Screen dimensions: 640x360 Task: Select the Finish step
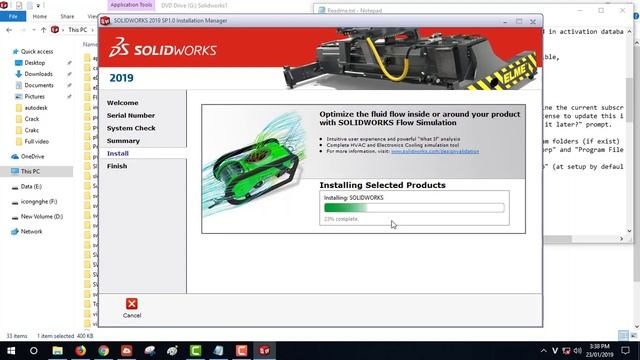pyautogui.click(x=117, y=166)
